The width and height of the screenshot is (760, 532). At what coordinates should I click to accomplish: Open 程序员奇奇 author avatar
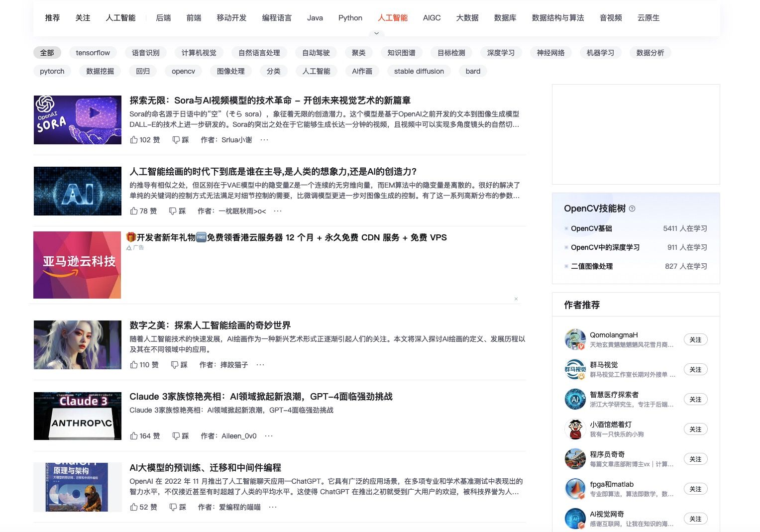[575, 459]
